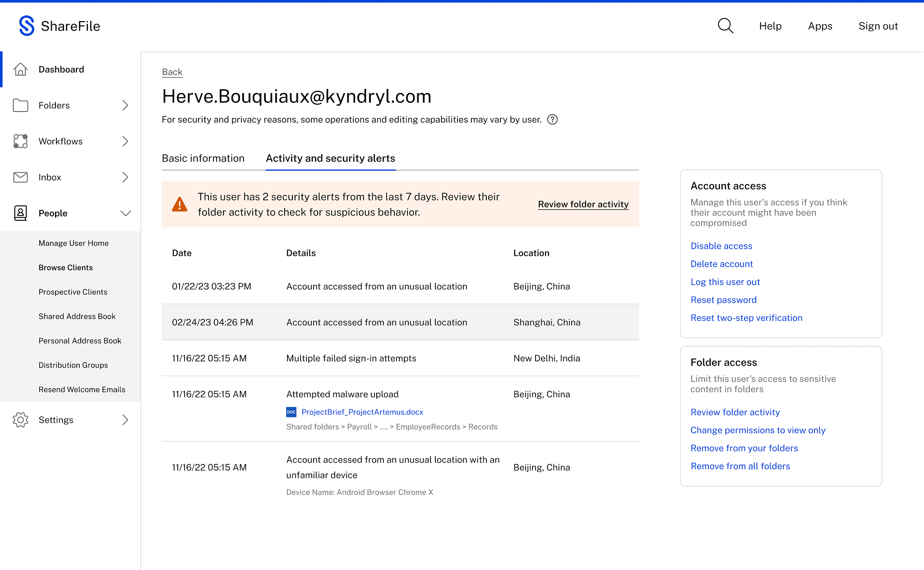924x570 pixels.
Task: Expand the Folders section
Action: [125, 105]
